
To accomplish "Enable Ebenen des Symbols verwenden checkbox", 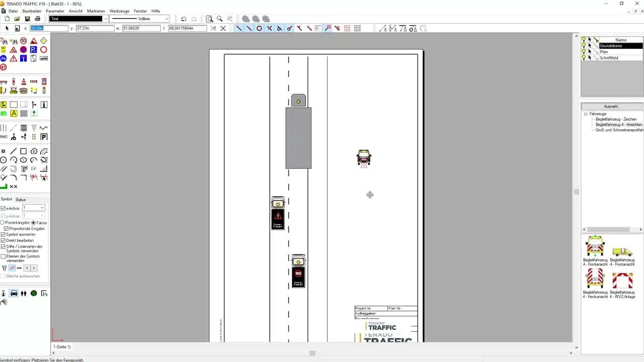I will pos(3,256).
